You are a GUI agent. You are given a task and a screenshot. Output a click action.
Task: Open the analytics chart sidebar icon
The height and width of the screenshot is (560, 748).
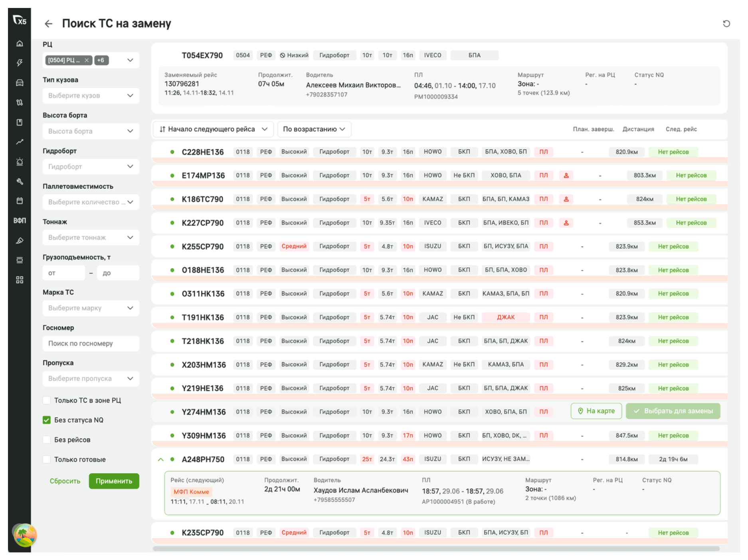[x=20, y=142]
